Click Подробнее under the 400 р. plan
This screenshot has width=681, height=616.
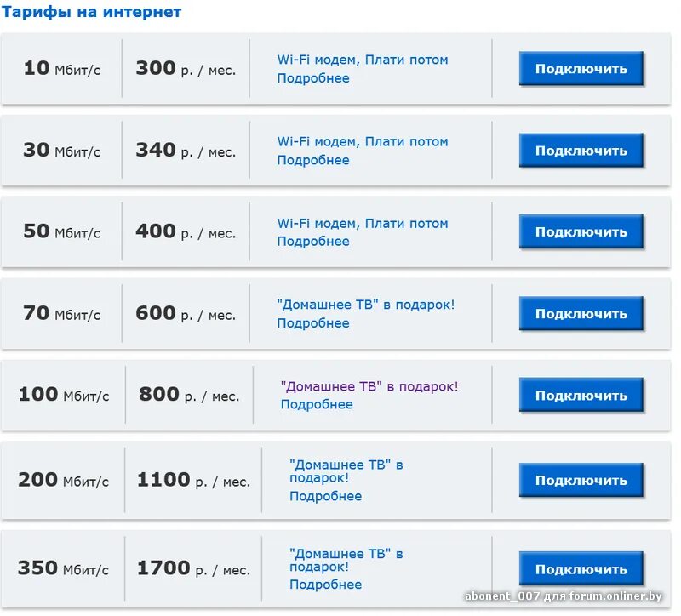pos(313,242)
